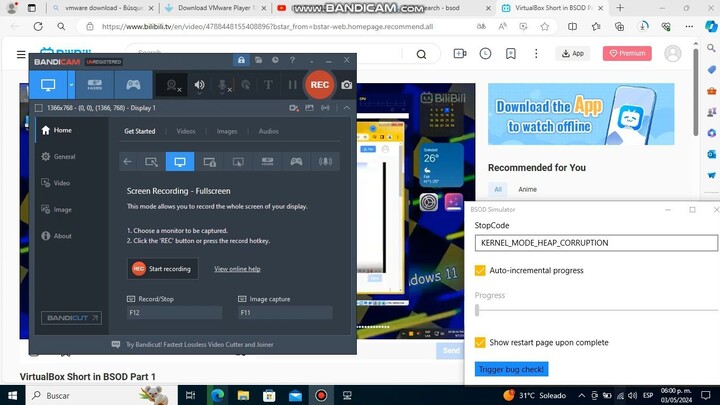Image resolution: width=720 pixels, height=405 pixels.
Task: Open the Bandicut link button
Action: point(71,318)
